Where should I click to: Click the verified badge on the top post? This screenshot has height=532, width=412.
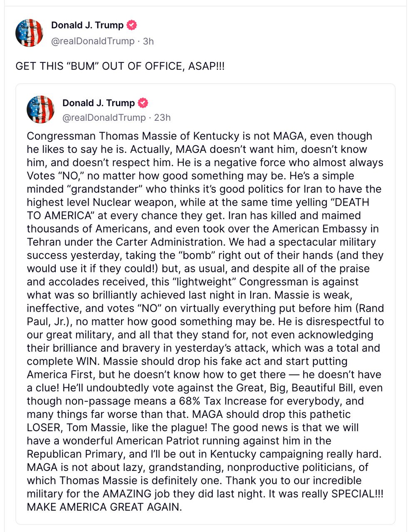pos(132,25)
